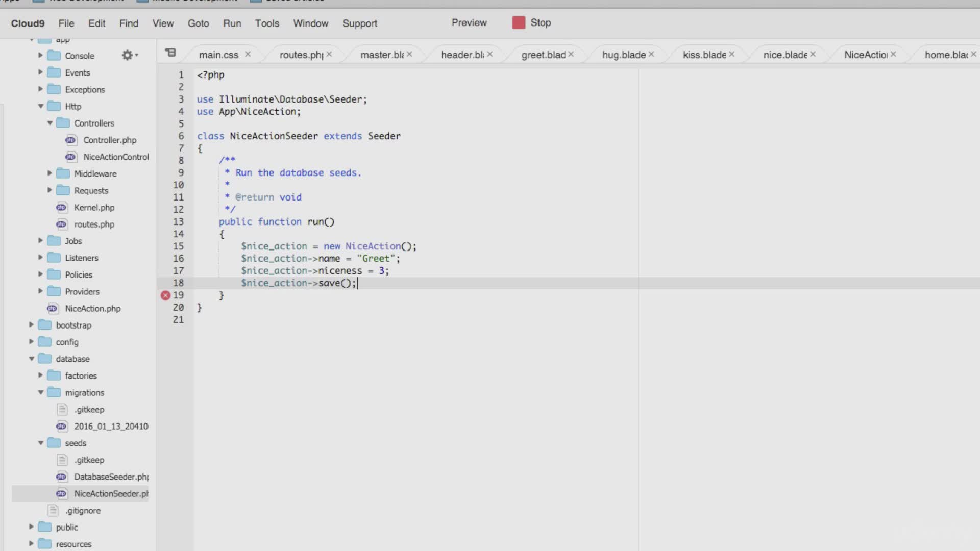The height and width of the screenshot is (551, 980).
Task: Place cursor on the class NiceActionSeeder line
Action: (299, 136)
